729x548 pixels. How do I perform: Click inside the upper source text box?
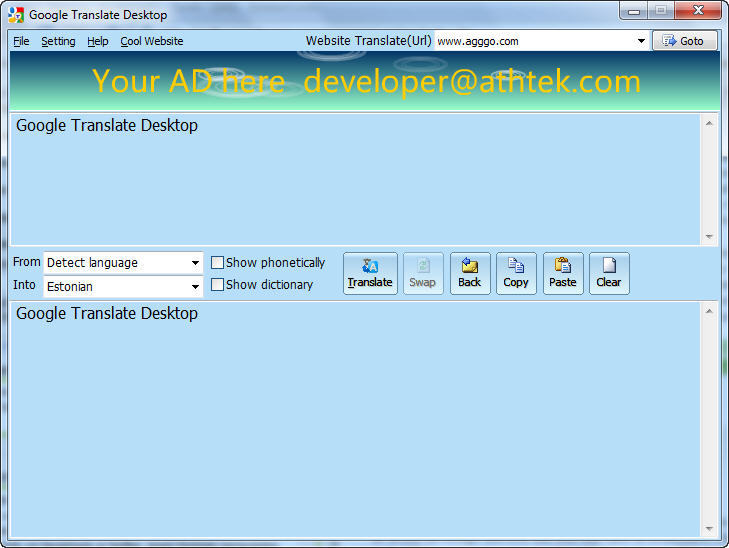tap(355, 179)
